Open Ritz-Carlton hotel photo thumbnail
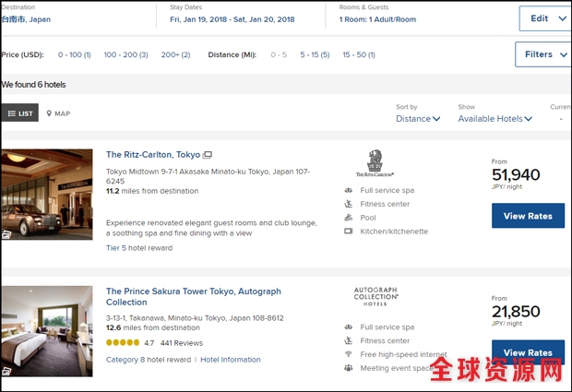The height and width of the screenshot is (392, 572). pyautogui.click(x=47, y=195)
